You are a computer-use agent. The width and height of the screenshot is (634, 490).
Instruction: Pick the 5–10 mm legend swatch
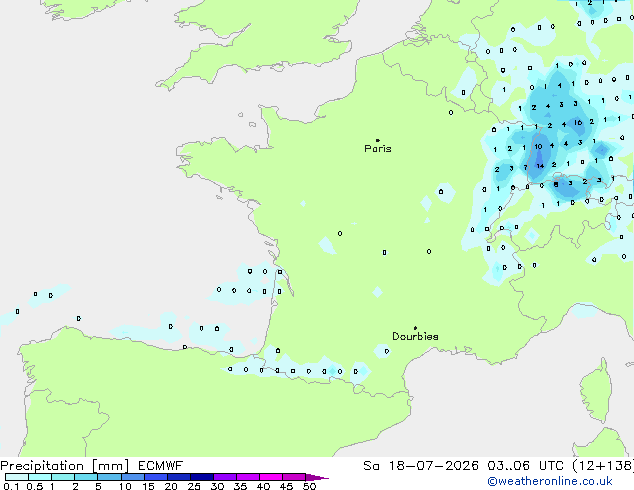click(x=109, y=477)
